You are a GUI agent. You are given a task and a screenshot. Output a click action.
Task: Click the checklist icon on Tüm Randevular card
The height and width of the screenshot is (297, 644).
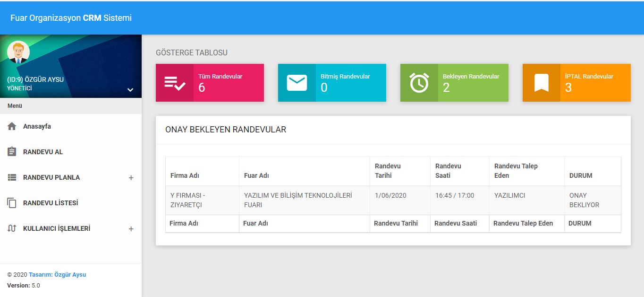175,83
